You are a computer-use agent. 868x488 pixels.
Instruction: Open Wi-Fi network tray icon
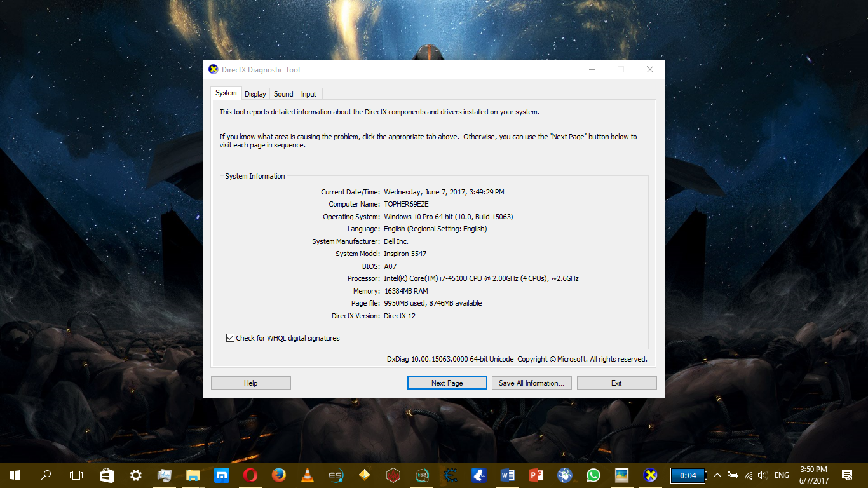pos(748,475)
